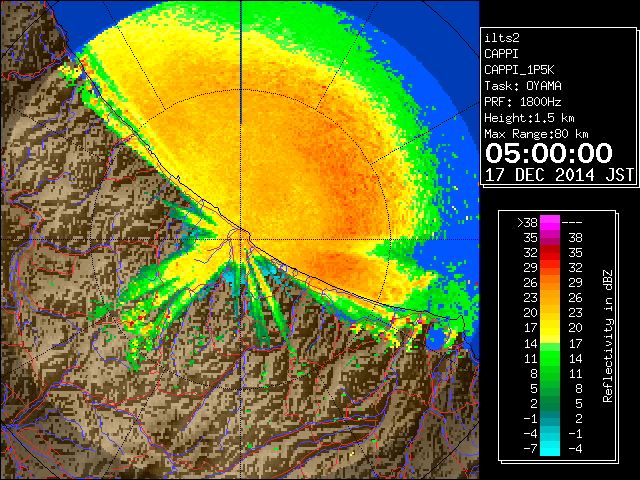Click the '>38' legend value

(x=527, y=223)
